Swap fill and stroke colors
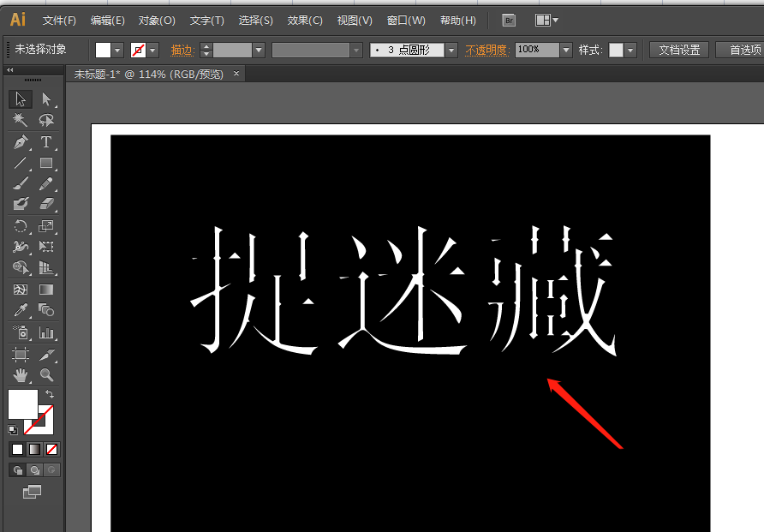 click(x=50, y=394)
